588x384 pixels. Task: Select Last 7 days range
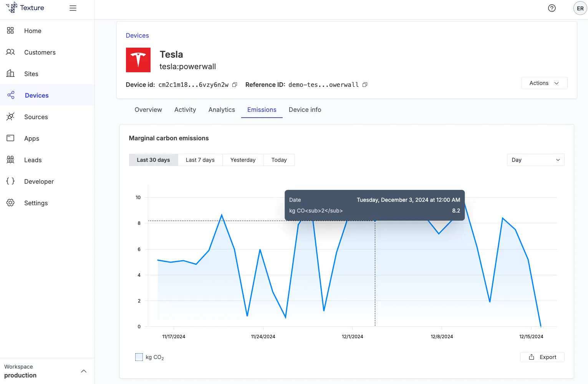click(x=200, y=160)
